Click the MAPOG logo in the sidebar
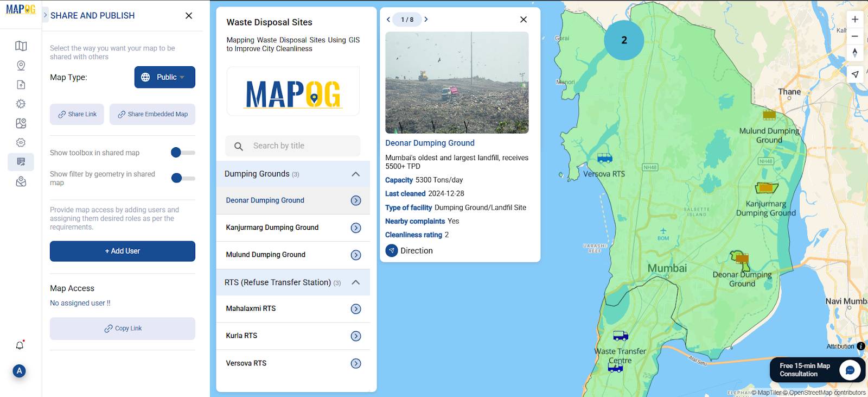Image resolution: width=868 pixels, height=397 pixels. pyautogui.click(x=21, y=9)
